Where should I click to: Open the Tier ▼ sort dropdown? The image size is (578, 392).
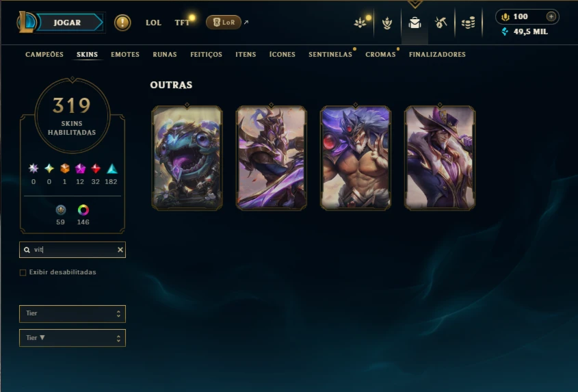[x=73, y=338]
